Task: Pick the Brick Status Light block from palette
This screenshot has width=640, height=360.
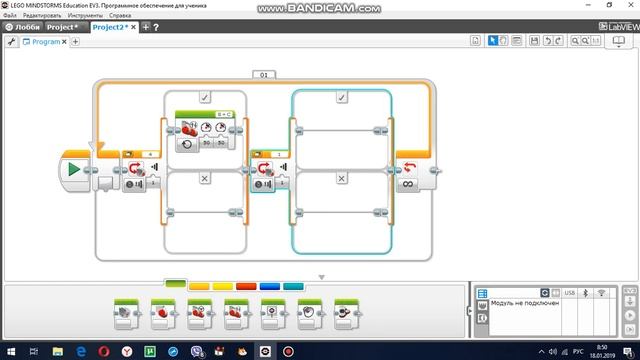Action: pos(347,314)
